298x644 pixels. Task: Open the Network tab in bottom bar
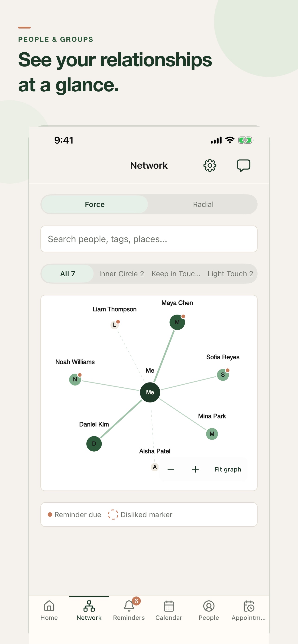pos(89,610)
